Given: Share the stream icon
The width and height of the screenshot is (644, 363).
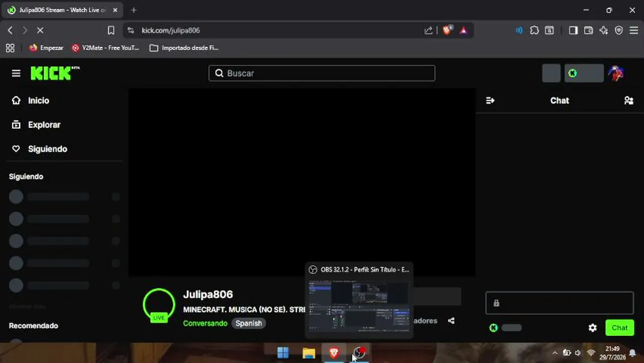Looking at the screenshot, I should click(451, 321).
